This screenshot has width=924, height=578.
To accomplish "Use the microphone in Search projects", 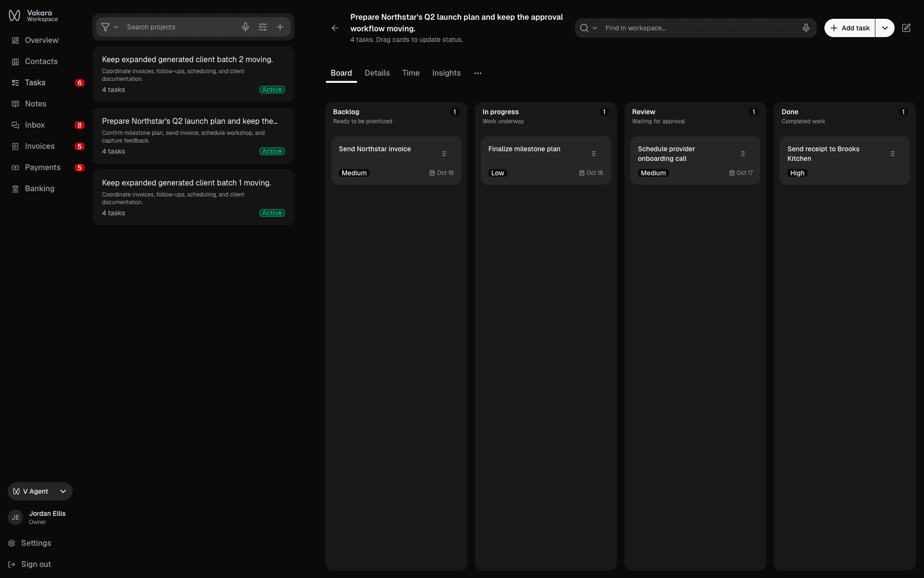I will [245, 27].
